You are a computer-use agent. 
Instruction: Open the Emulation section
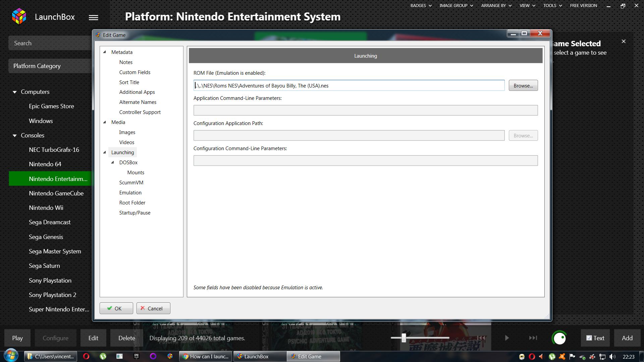(130, 192)
